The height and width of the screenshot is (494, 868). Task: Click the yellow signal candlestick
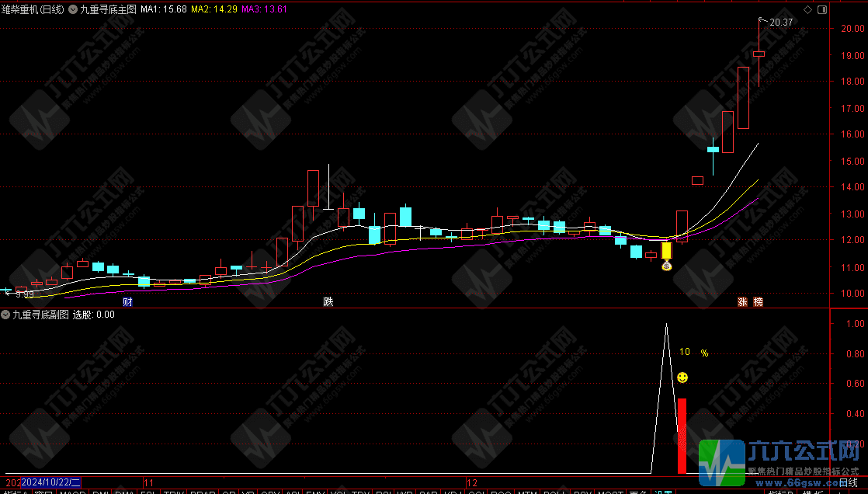(666, 251)
